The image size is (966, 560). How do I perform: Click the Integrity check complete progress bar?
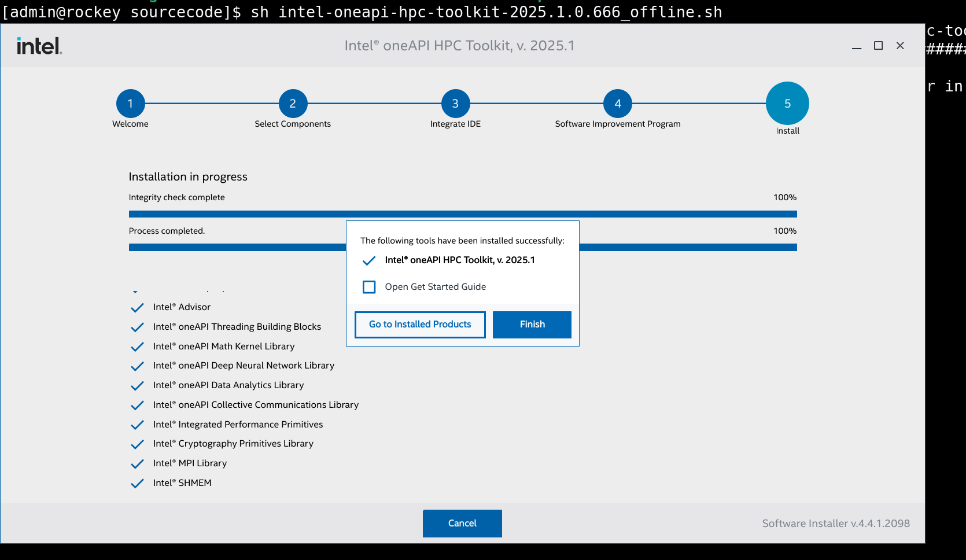(x=463, y=214)
